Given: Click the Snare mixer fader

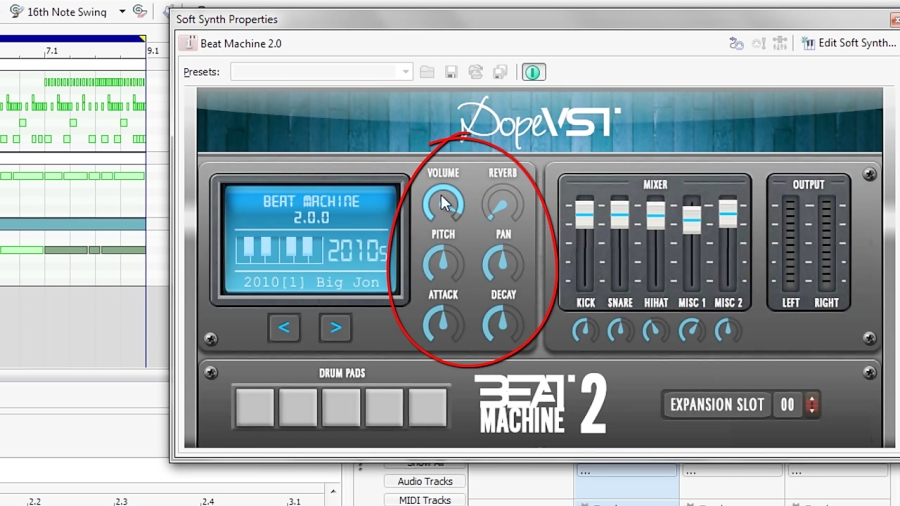Looking at the screenshot, I should (x=619, y=214).
